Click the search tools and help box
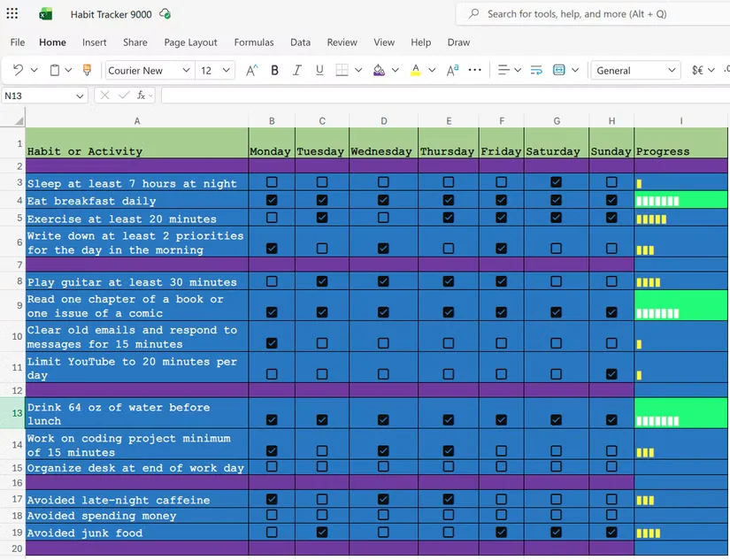This screenshot has width=730, height=560. (593, 14)
